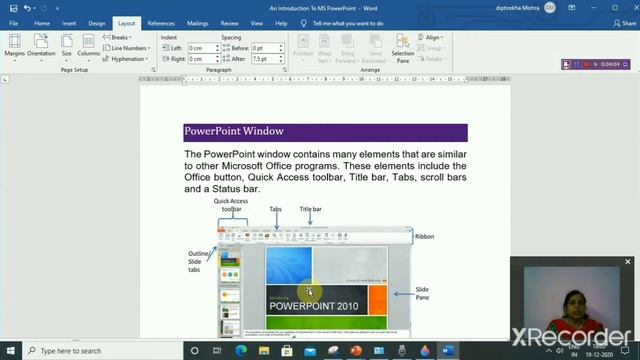Expand the Line Numbers dropdown

coord(127,48)
